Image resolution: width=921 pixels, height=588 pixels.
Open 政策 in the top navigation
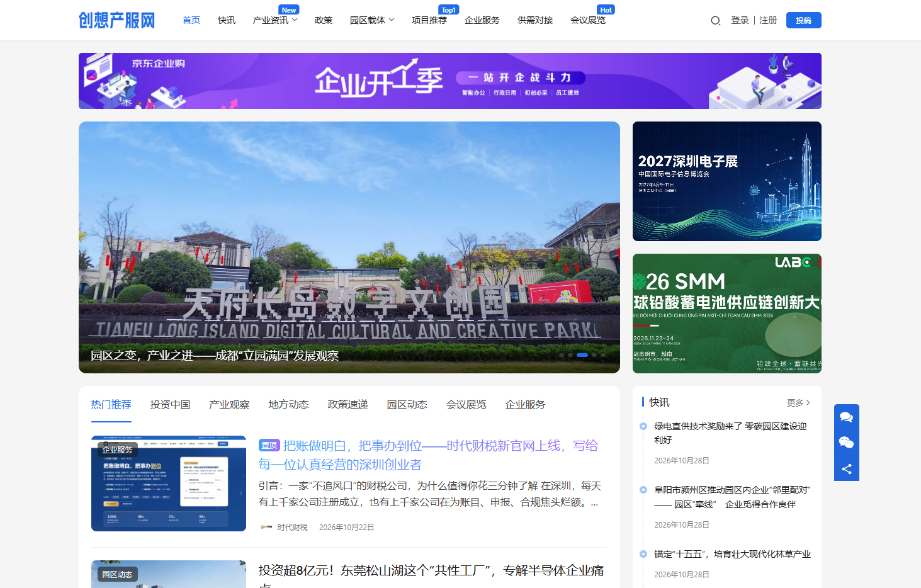(x=324, y=20)
